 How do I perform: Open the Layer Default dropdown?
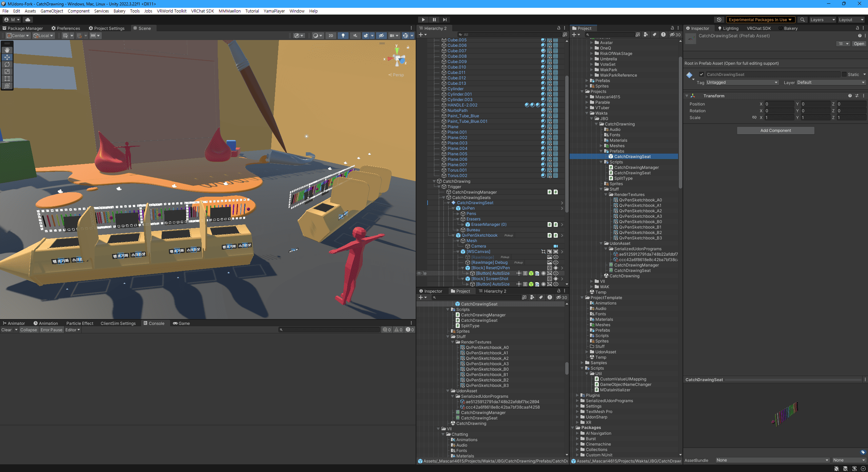(831, 82)
